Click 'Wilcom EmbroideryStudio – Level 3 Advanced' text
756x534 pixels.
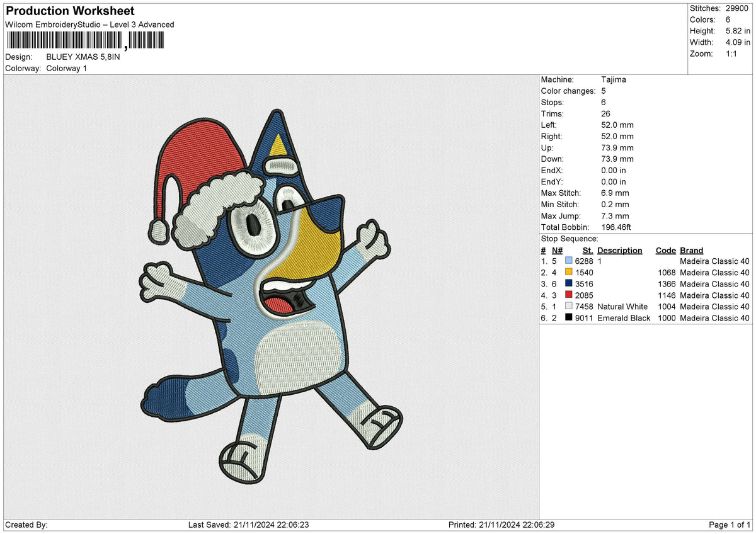tap(89, 25)
